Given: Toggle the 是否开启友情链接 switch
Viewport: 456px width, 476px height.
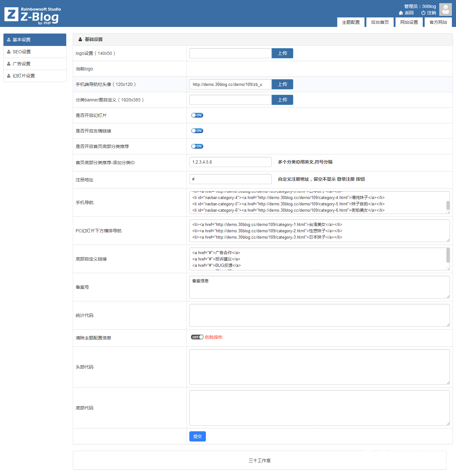Looking at the screenshot, I should pyautogui.click(x=197, y=131).
